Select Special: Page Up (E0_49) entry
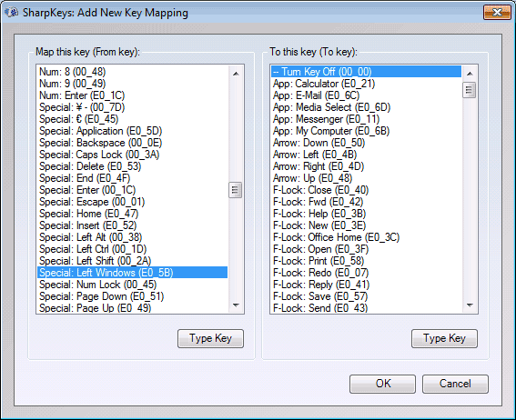The width and height of the screenshot is (516, 420). (x=132, y=307)
